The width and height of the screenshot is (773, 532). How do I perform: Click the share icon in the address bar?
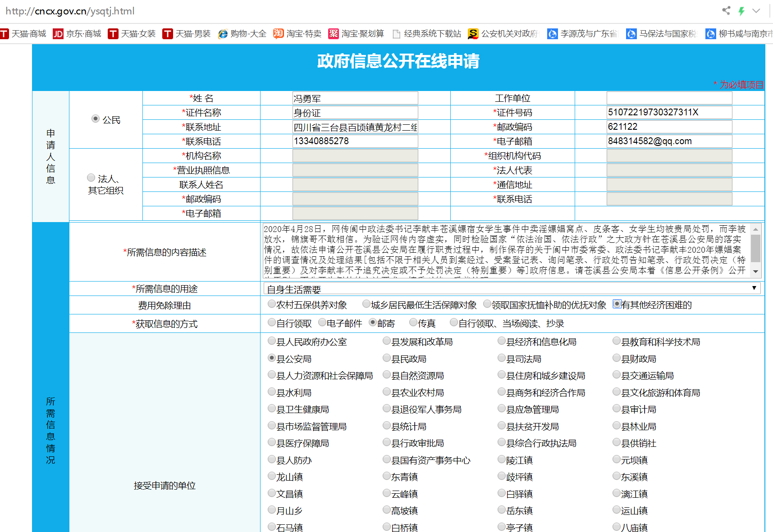[726, 10]
